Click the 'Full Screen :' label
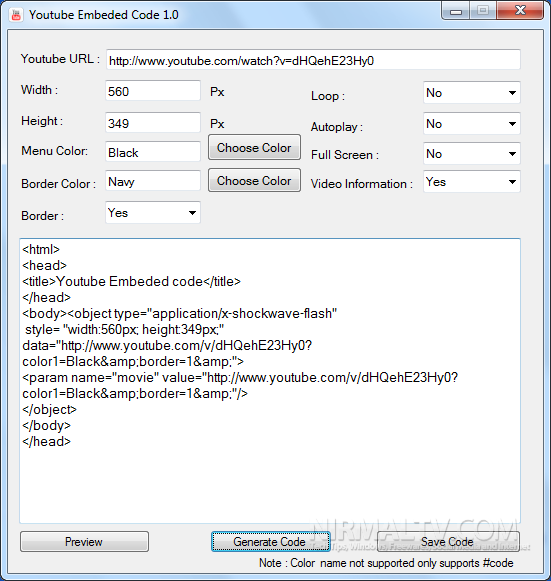Screen dimensions: 551x581 pyautogui.click(x=345, y=155)
